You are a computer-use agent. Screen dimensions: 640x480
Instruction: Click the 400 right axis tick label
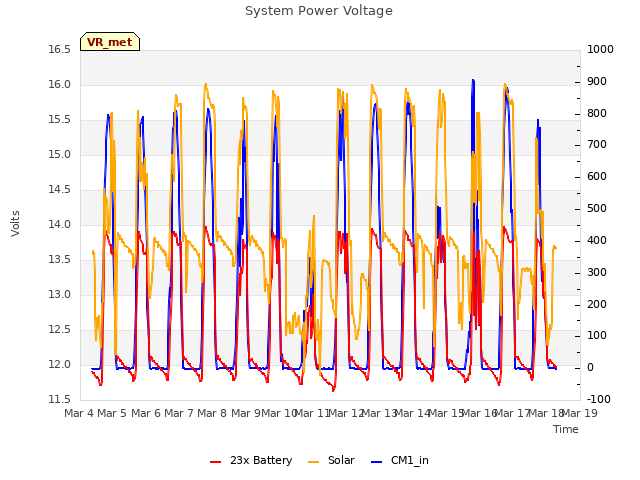597,240
